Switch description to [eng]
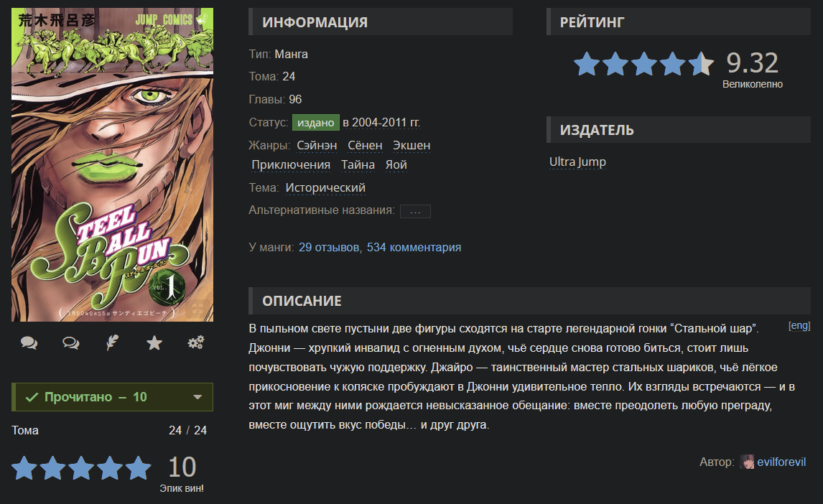 (799, 326)
